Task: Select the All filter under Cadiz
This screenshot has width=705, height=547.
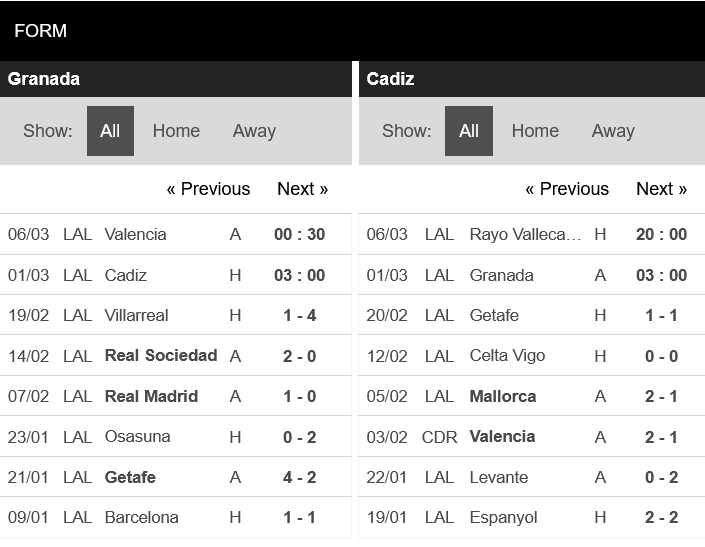Action: coord(469,131)
